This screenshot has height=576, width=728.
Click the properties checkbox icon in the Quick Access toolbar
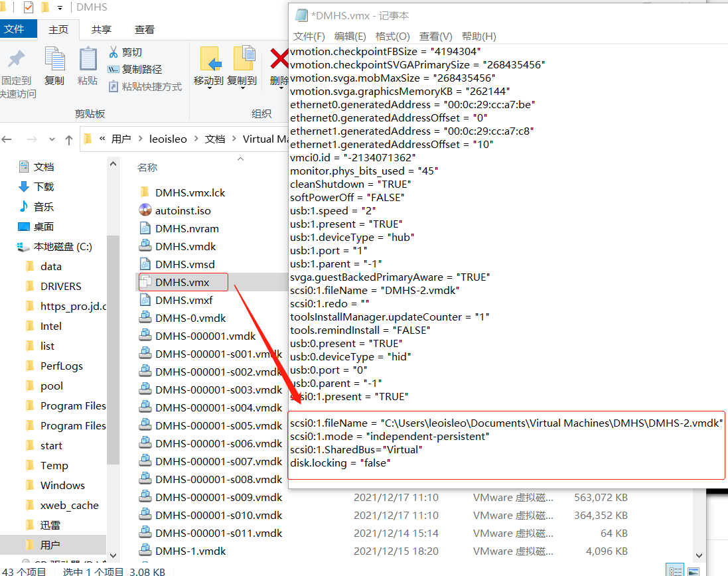[x=29, y=7]
